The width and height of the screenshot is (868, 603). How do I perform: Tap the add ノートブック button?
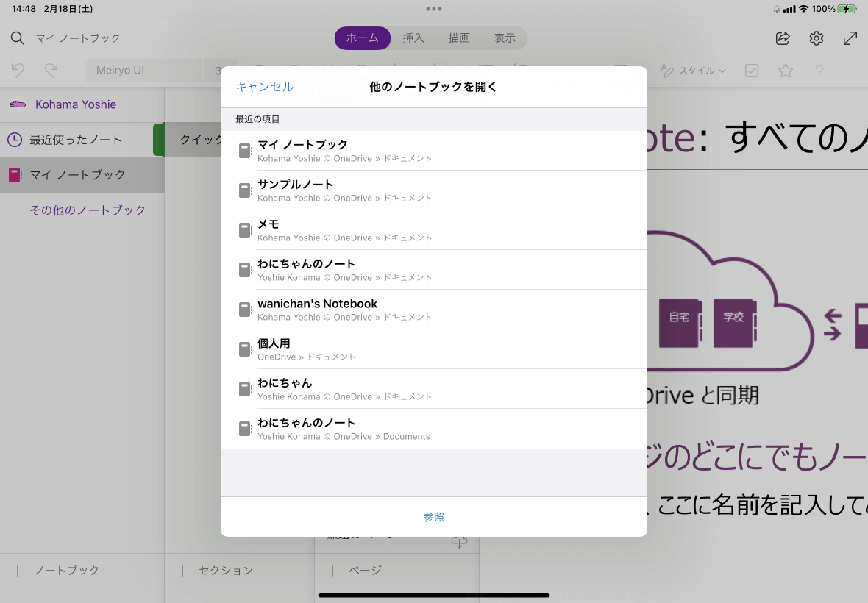coord(55,571)
